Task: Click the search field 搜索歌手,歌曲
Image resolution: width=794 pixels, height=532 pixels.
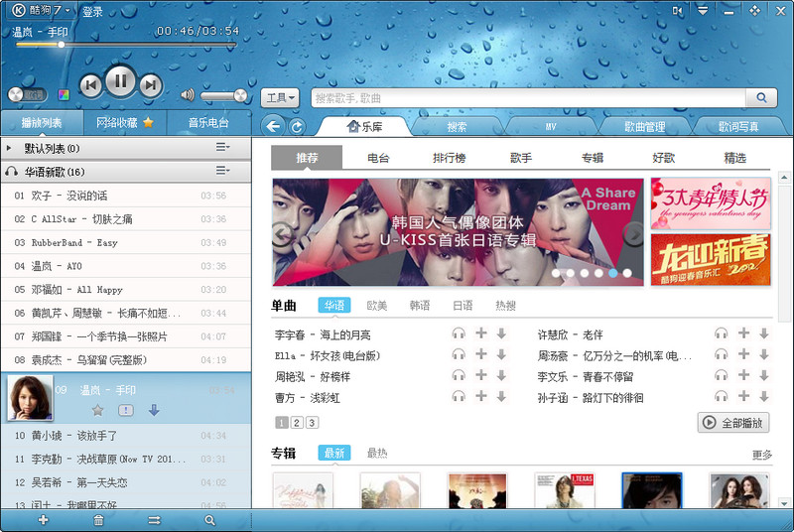Action: 529,98
